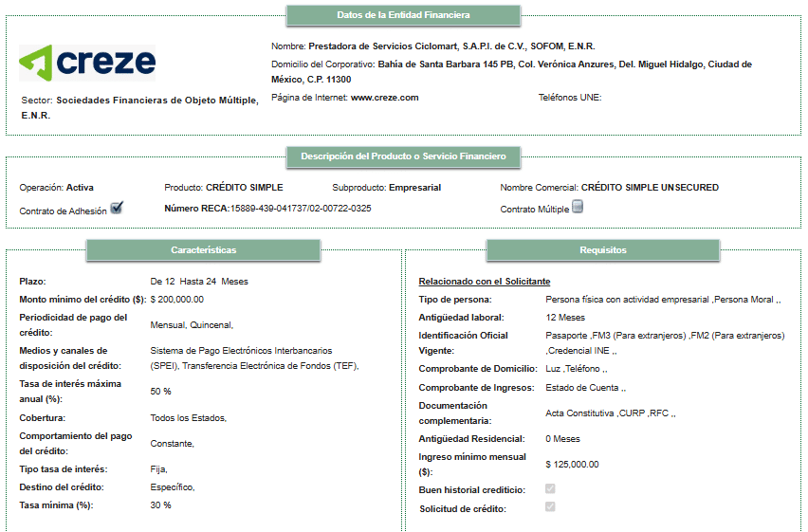This screenshot has height=532, width=808.
Task: Click the Datos de la Entidad Financiera header
Action: (x=403, y=15)
